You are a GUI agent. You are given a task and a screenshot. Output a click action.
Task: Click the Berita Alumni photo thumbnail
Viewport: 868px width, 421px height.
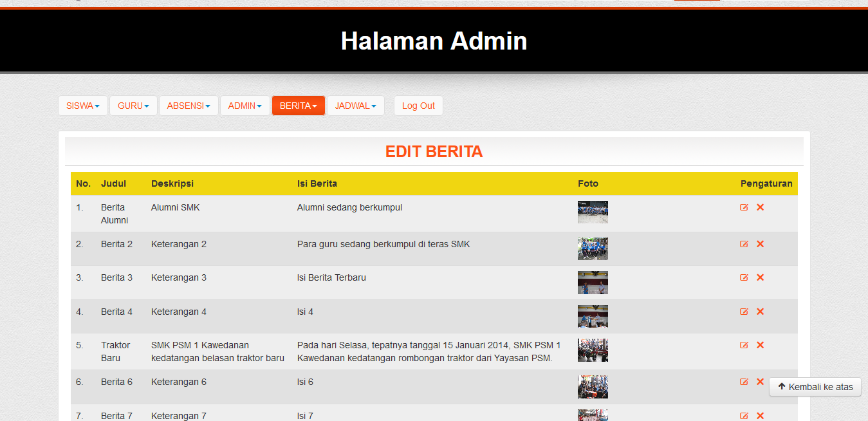pyautogui.click(x=592, y=212)
